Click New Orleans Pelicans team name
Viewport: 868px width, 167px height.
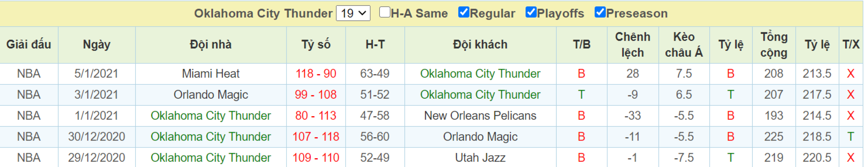[x=480, y=116]
